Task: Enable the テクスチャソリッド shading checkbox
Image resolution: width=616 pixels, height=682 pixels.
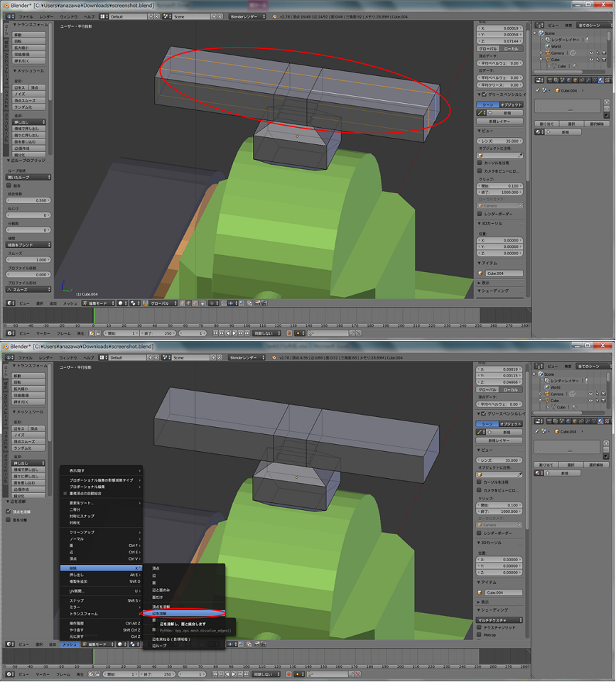Action: (480, 627)
